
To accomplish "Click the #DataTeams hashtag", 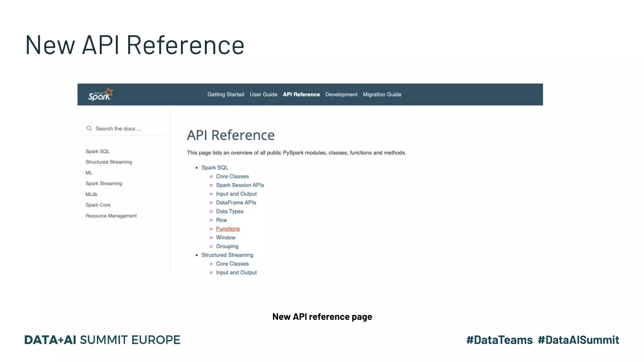I will [x=499, y=340].
